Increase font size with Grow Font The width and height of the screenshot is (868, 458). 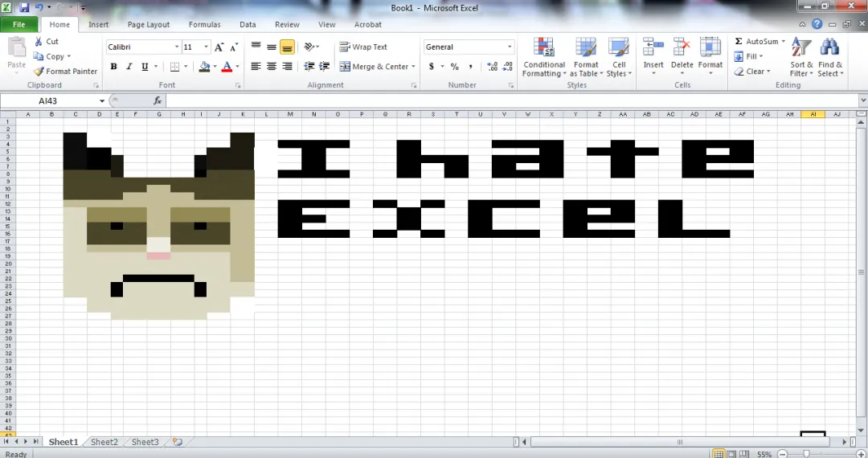pos(219,47)
